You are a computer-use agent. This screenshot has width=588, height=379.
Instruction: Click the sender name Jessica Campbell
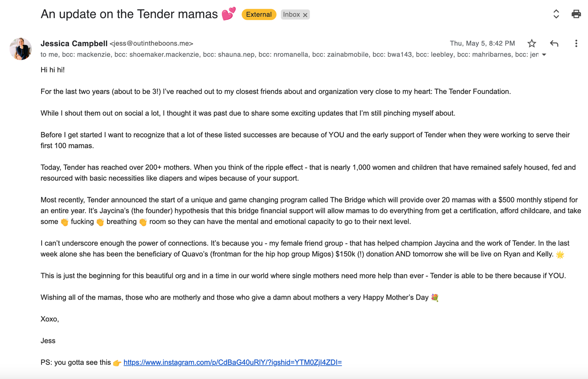(74, 43)
